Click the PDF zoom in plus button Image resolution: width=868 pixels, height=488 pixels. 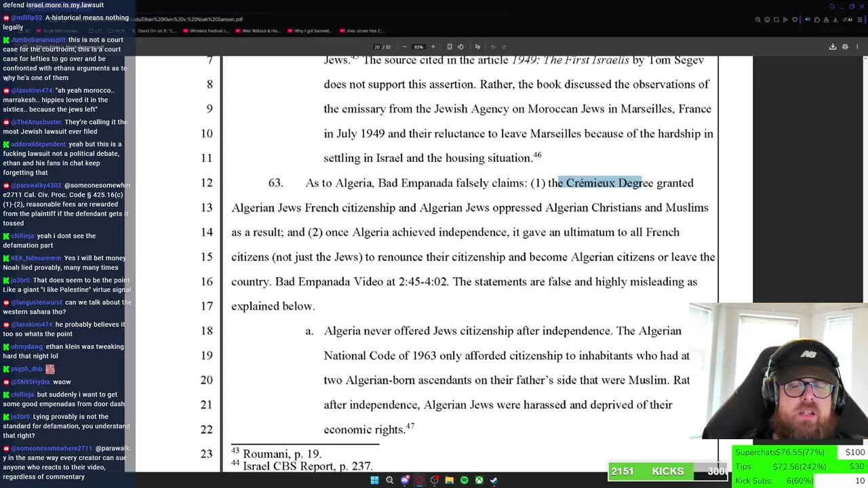point(433,47)
